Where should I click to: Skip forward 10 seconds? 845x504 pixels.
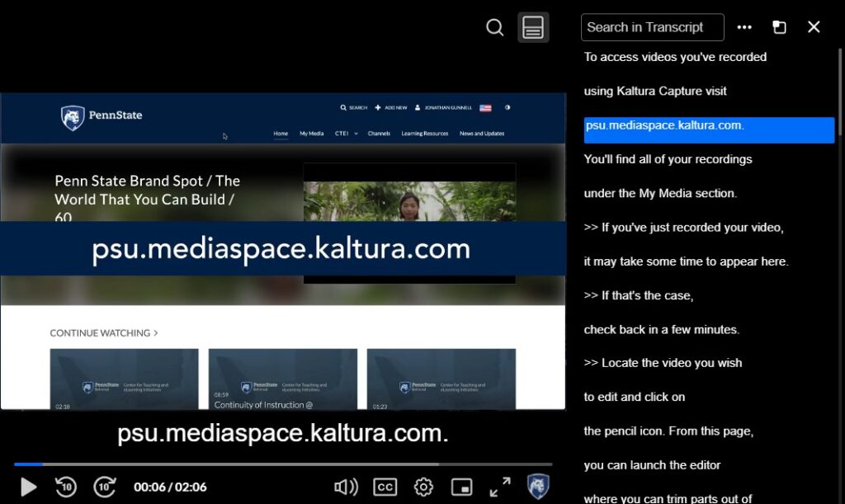(x=105, y=487)
